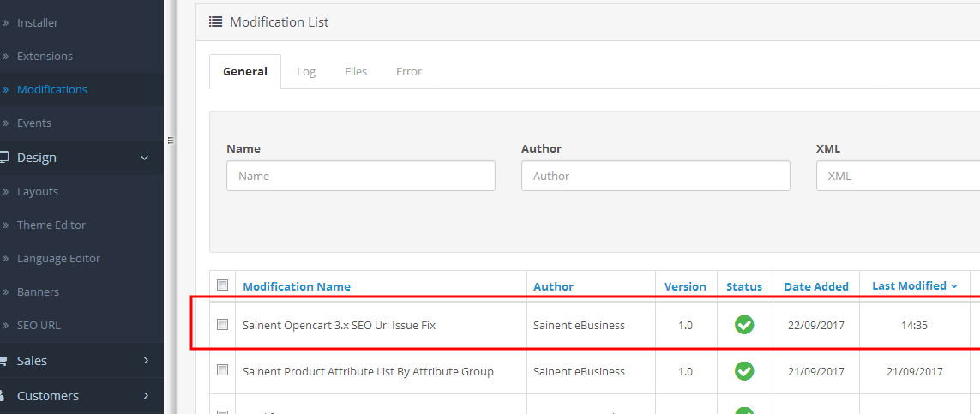Click version 1.0 in Product Attribute List row
The image size is (980, 414).
point(685,371)
